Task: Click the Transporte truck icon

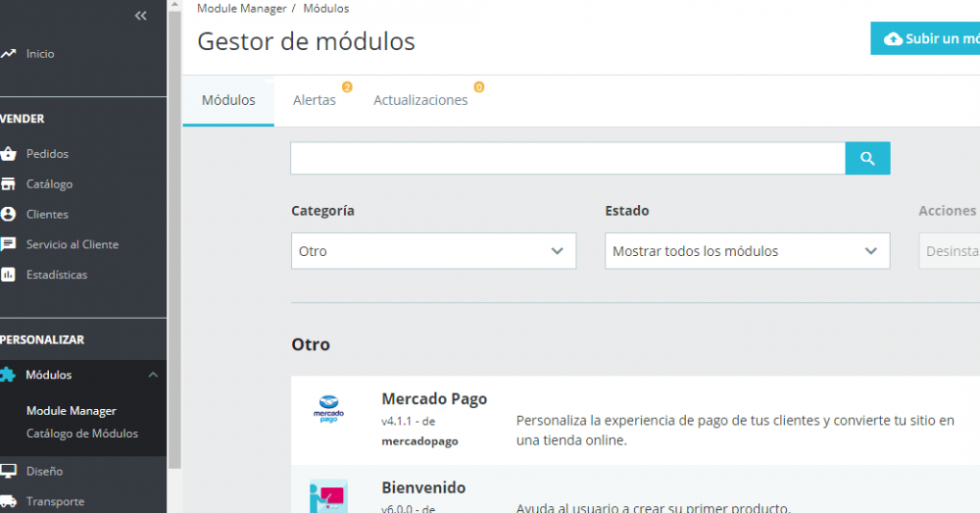Action: [x=8, y=501]
